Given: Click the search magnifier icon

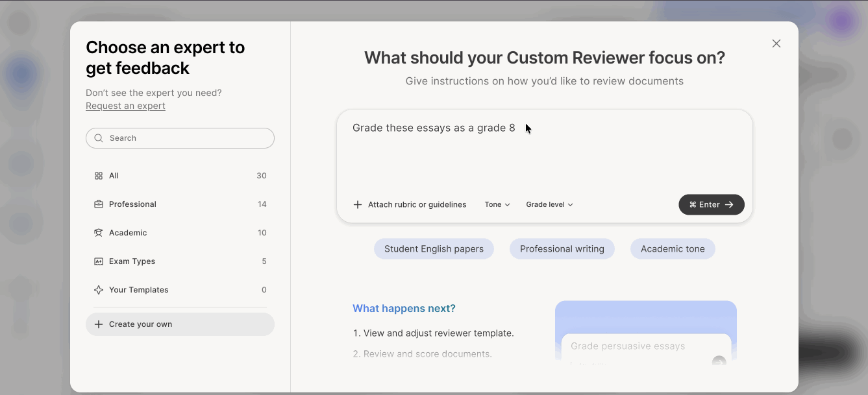Looking at the screenshot, I should pyautogui.click(x=99, y=138).
